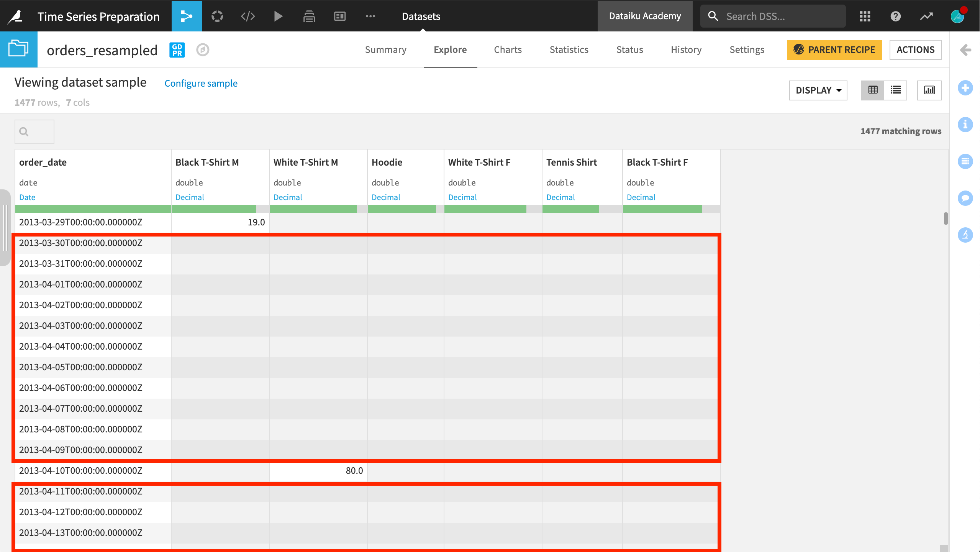Click the Configure sample link
Screen dimensions: 980x552
pos(201,83)
